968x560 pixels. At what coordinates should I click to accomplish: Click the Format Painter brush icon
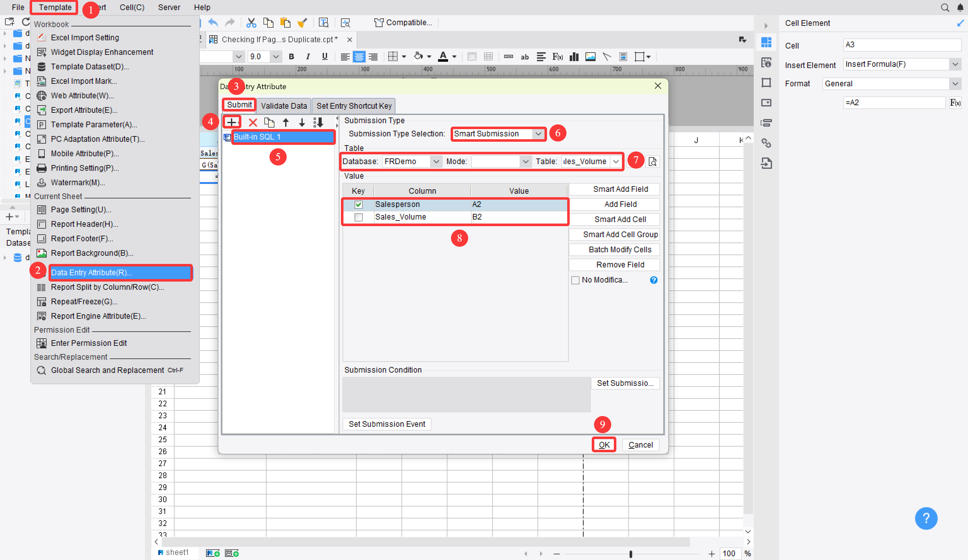[303, 22]
